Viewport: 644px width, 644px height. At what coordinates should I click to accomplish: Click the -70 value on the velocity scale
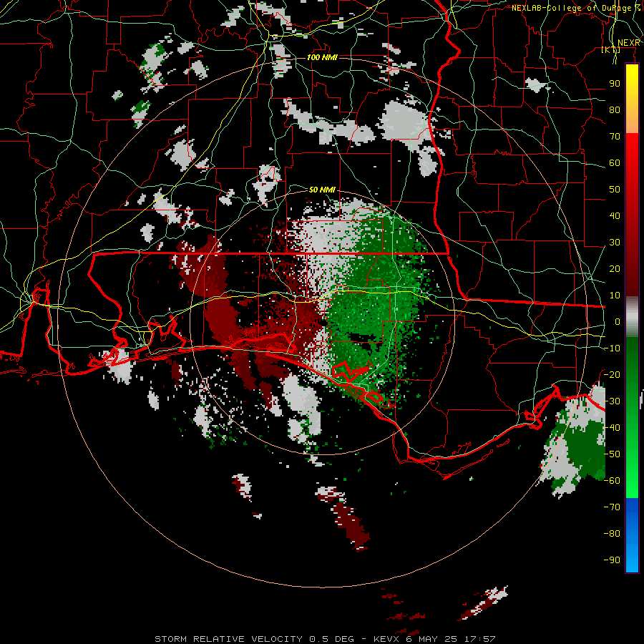pyautogui.click(x=612, y=507)
